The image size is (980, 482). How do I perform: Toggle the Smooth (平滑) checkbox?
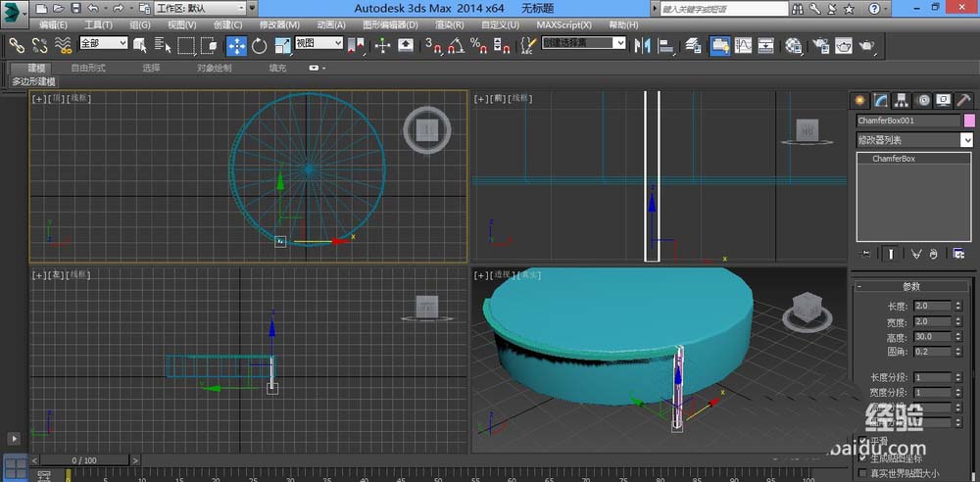[863, 440]
